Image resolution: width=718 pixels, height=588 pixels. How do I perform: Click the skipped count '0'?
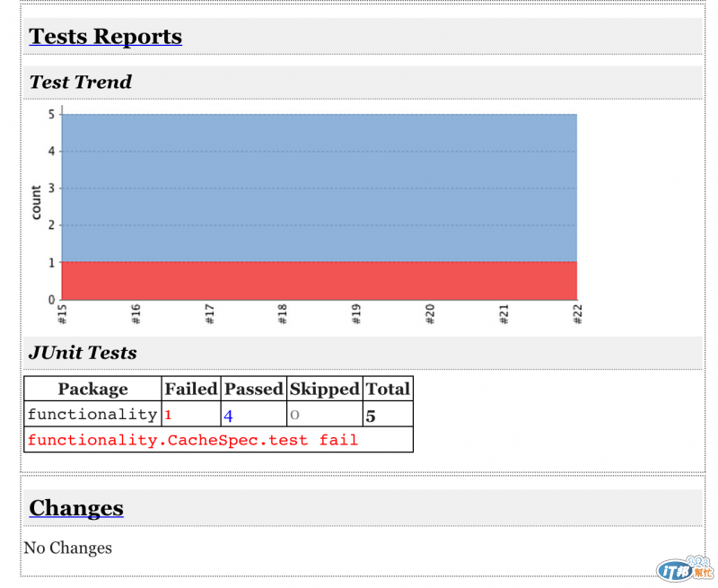[294, 415]
